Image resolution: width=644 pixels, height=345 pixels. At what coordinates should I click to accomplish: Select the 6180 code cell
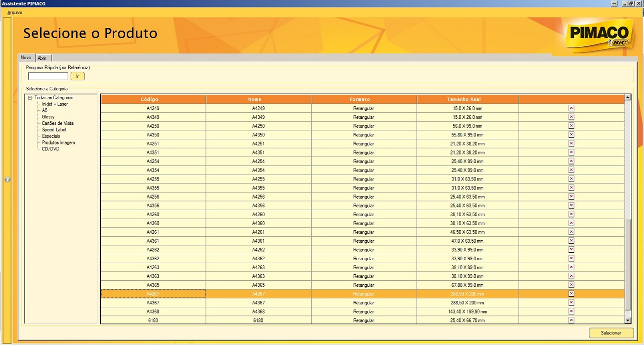153,320
